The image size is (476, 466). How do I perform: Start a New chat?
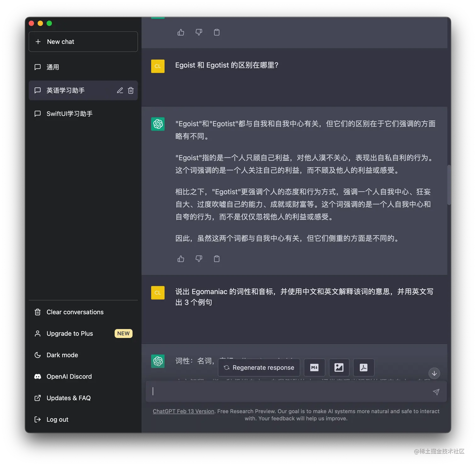(83, 42)
